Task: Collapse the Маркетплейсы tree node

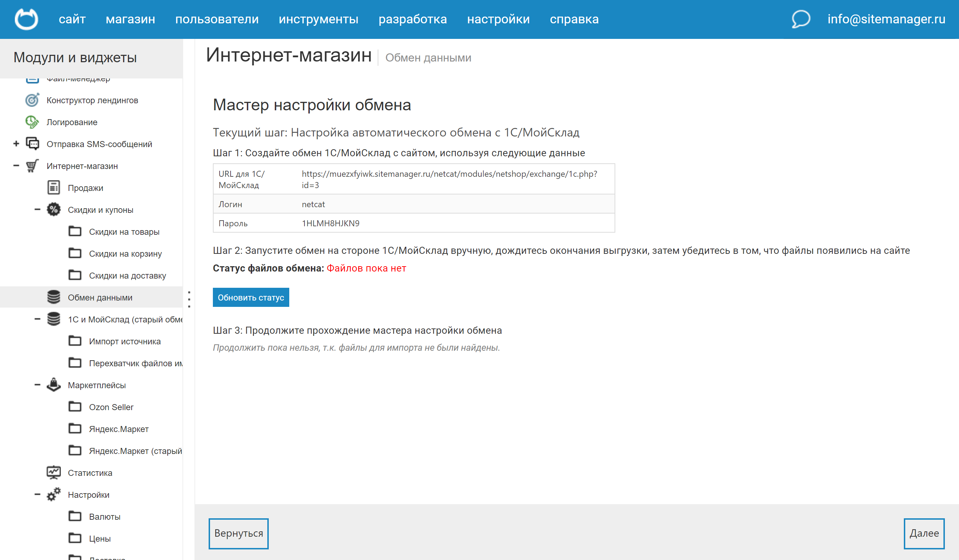Action: tap(37, 385)
